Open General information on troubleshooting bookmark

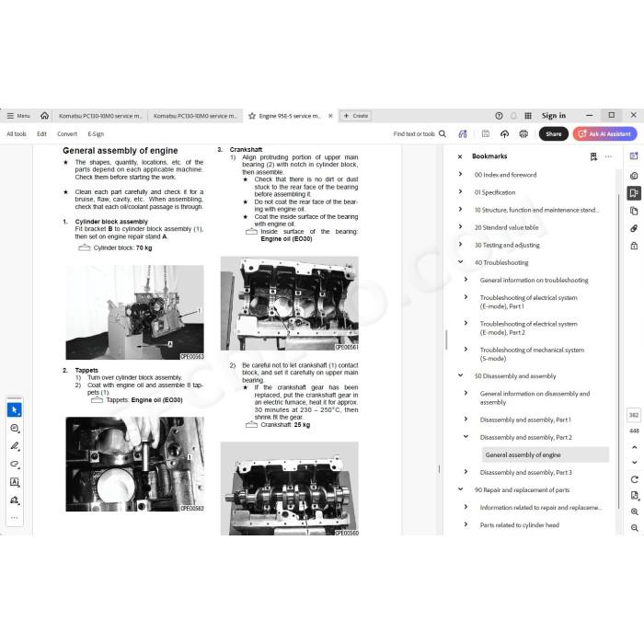534,280
